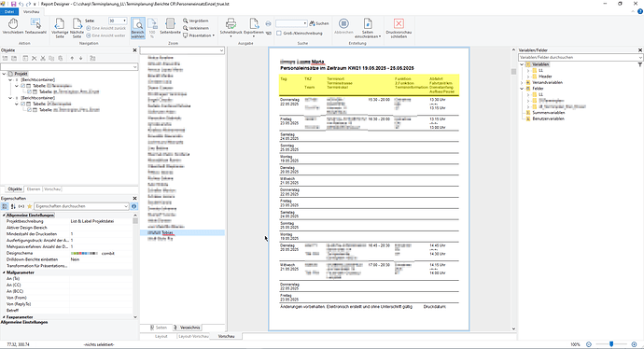Close the Objekte panel

click(134, 50)
